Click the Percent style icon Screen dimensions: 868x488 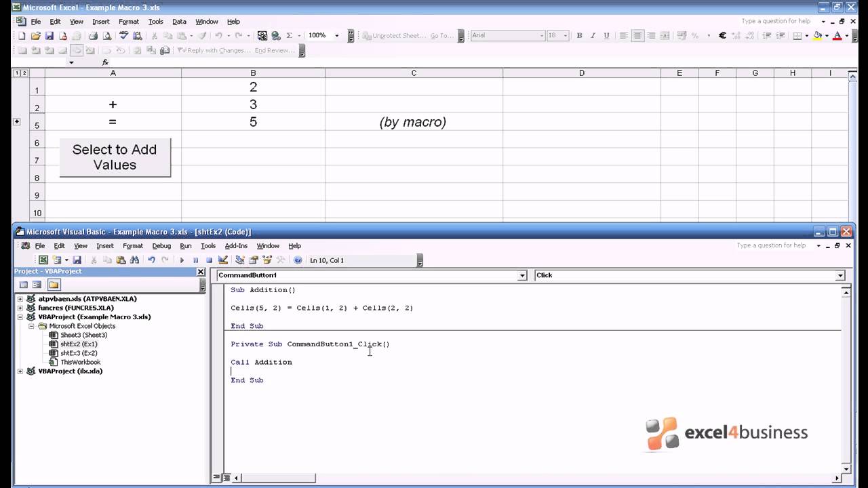point(694,36)
